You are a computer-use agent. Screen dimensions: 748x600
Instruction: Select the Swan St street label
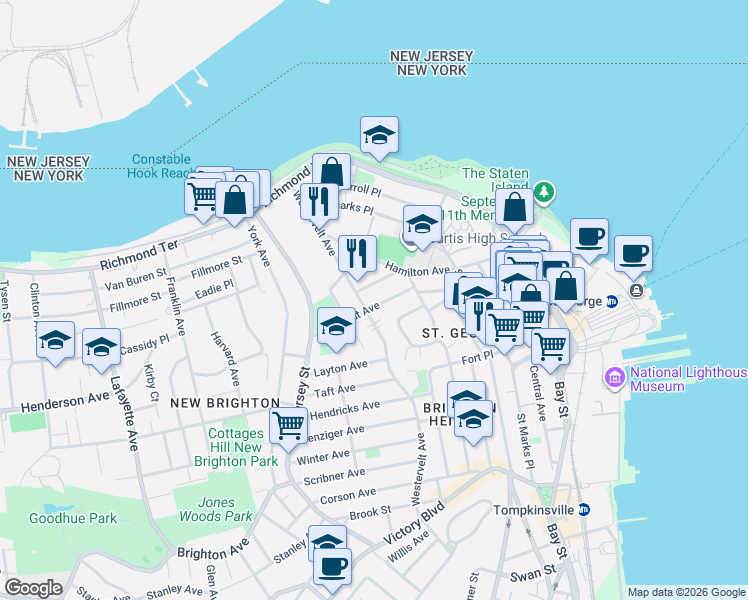(x=533, y=573)
